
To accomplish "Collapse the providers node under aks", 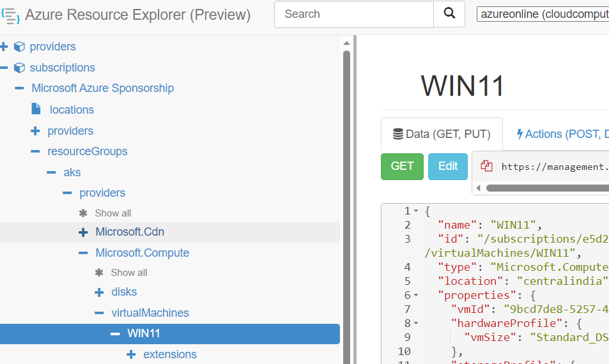I will [x=67, y=193].
